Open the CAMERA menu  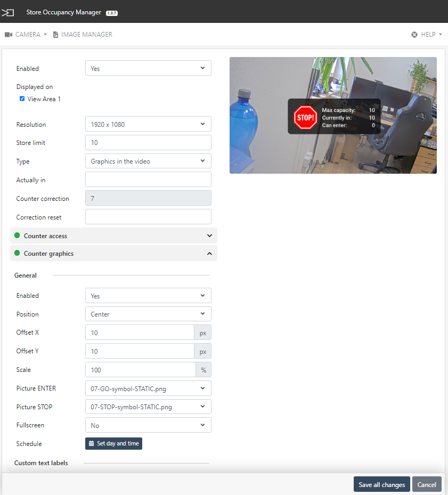coord(26,35)
